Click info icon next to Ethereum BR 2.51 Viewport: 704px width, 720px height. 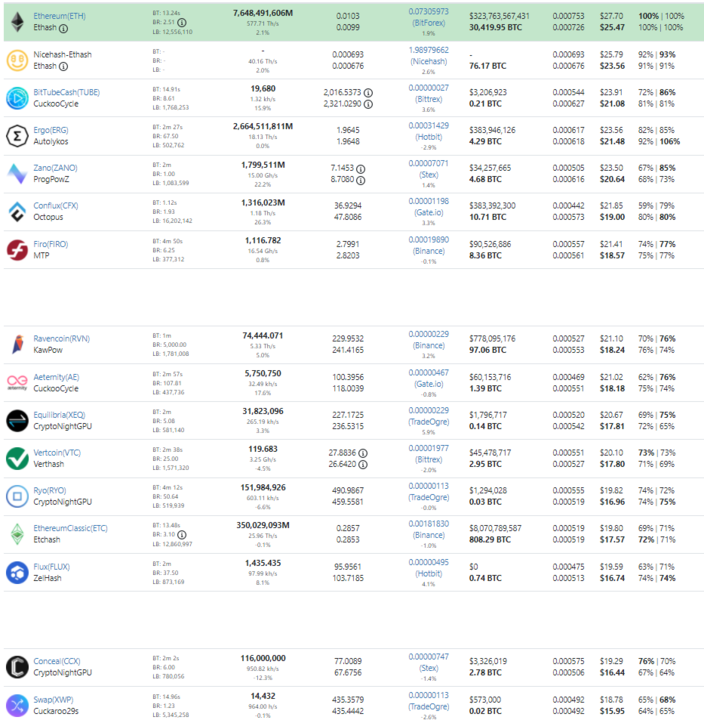pos(182,22)
